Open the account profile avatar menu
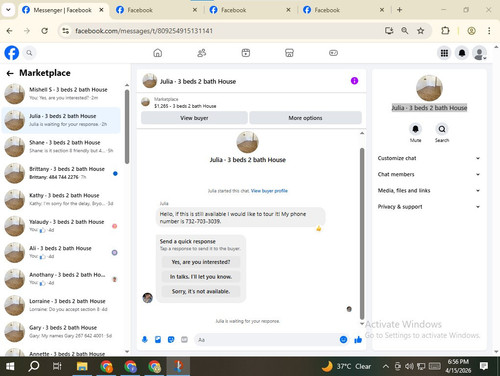The image size is (500, 376). tap(479, 53)
